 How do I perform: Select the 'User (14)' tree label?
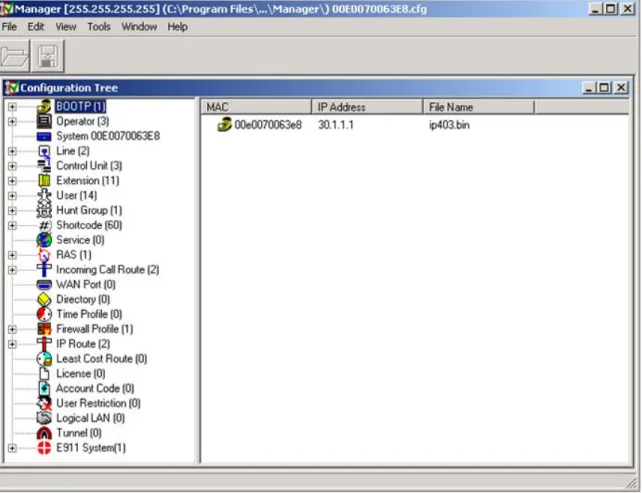tap(77, 195)
